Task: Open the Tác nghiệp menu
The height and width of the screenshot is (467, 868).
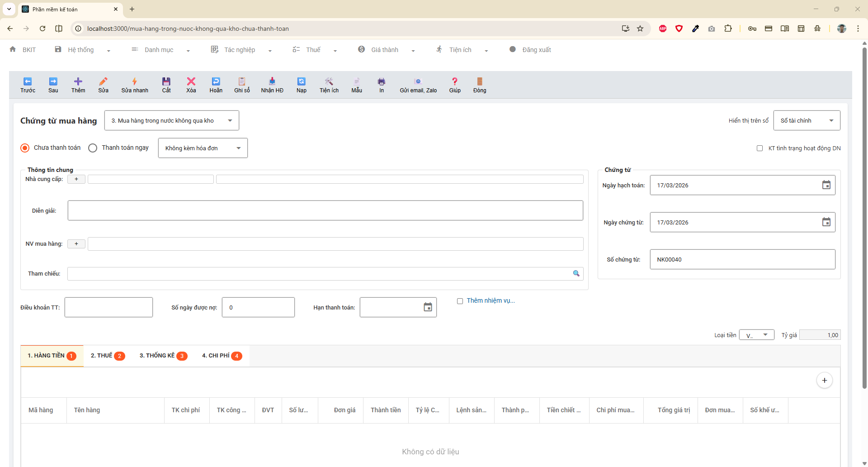Action: point(241,50)
